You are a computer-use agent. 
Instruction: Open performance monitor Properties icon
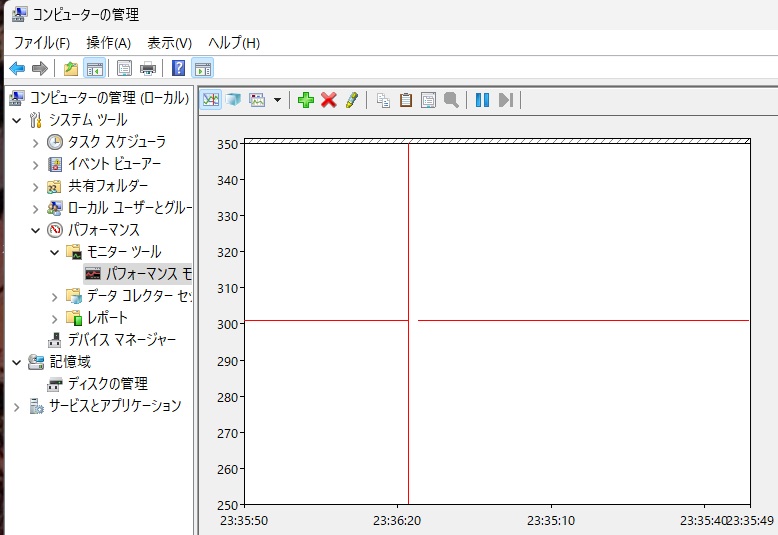[x=428, y=100]
